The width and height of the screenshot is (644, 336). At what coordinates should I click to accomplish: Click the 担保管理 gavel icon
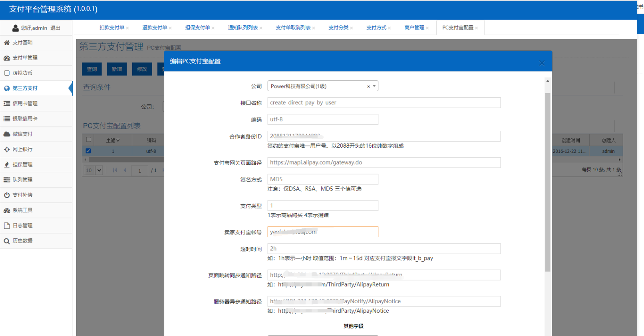(x=7, y=164)
